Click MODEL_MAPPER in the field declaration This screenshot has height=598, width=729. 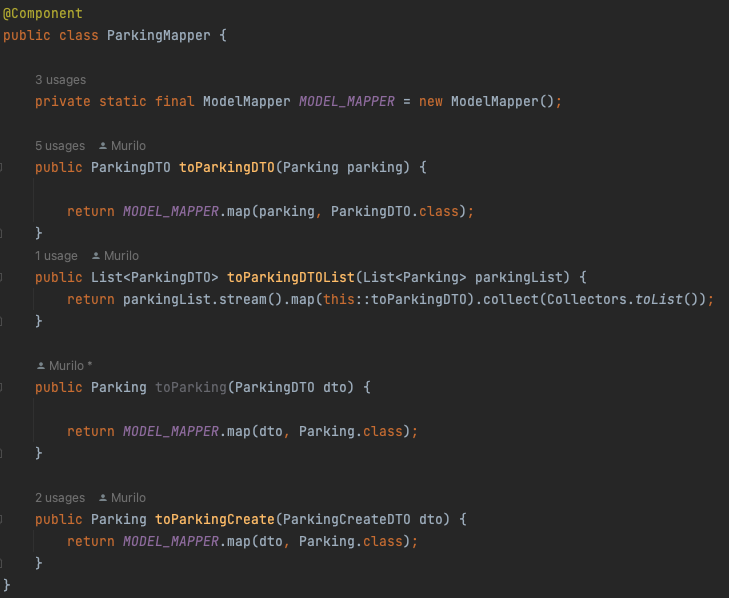347,101
